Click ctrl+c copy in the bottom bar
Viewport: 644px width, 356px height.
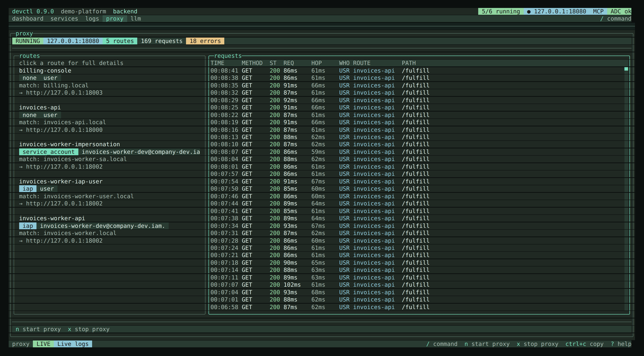[x=584, y=344]
